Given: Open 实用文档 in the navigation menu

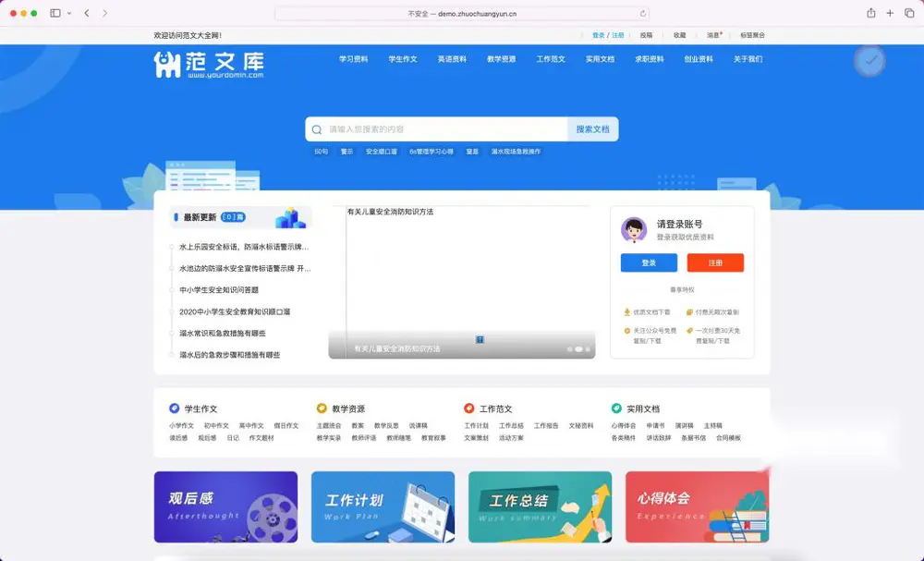Looking at the screenshot, I should point(600,59).
